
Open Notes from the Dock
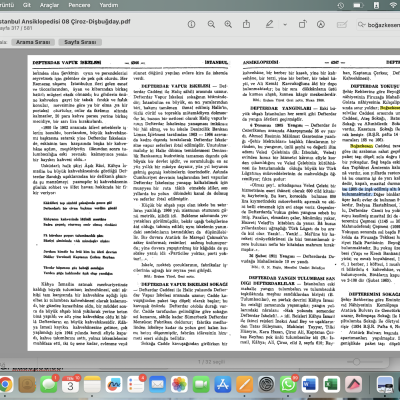click(92, 384)
